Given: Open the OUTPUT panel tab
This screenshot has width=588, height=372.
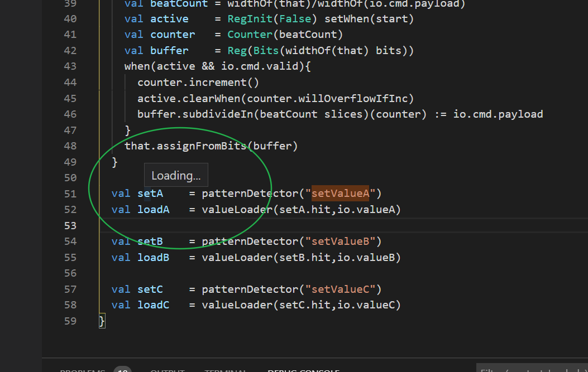Looking at the screenshot, I should tap(167, 370).
